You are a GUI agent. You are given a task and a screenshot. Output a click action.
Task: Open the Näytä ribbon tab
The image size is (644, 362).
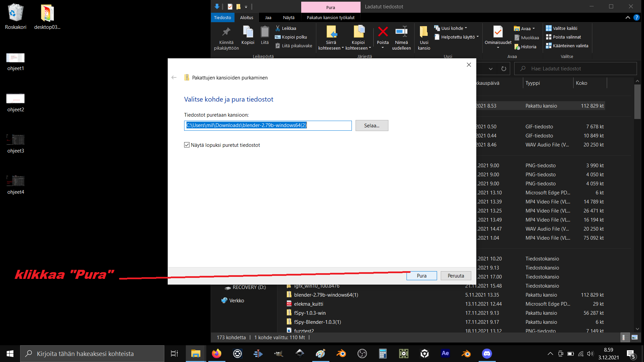(x=288, y=17)
